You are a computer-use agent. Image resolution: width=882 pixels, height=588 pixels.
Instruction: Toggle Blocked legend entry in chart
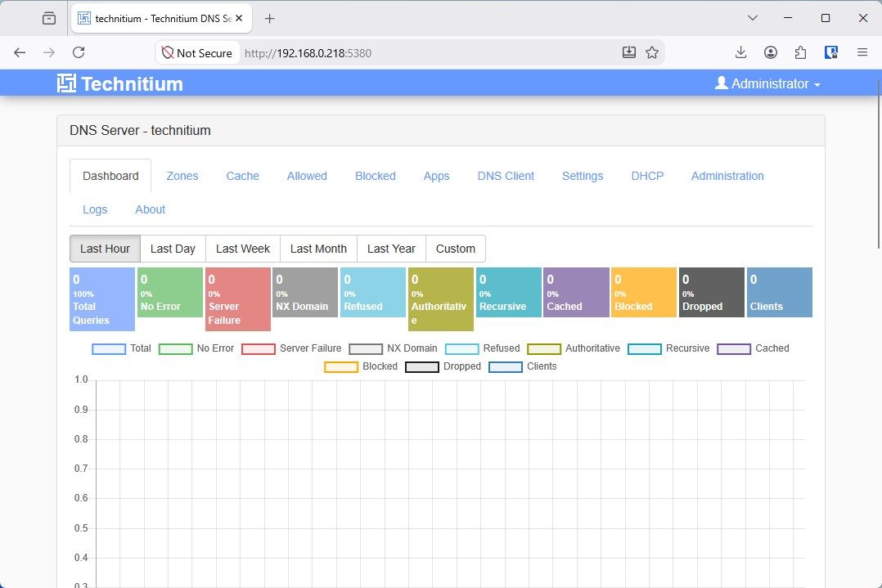361,366
